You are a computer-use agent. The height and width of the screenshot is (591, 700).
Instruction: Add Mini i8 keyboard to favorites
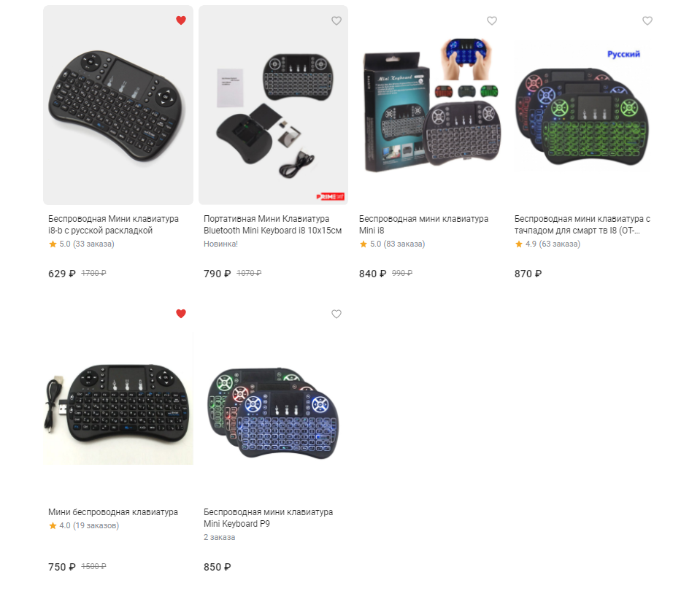[x=491, y=20]
